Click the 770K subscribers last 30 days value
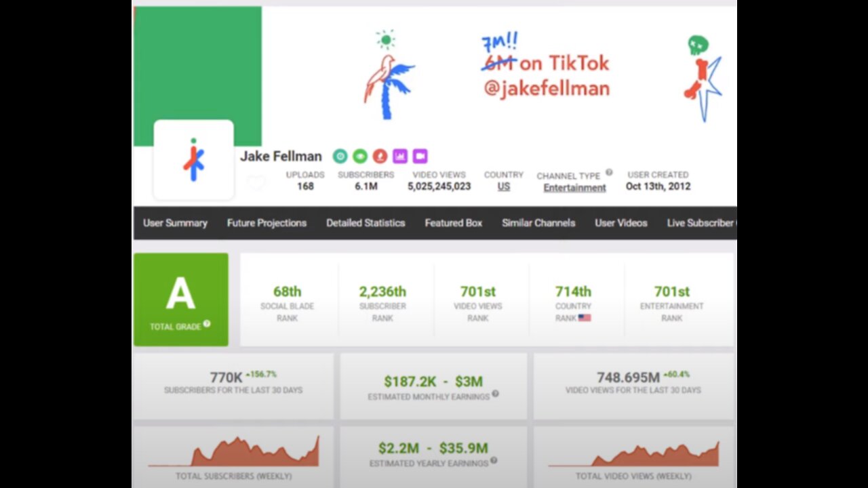868x488 pixels. point(226,378)
